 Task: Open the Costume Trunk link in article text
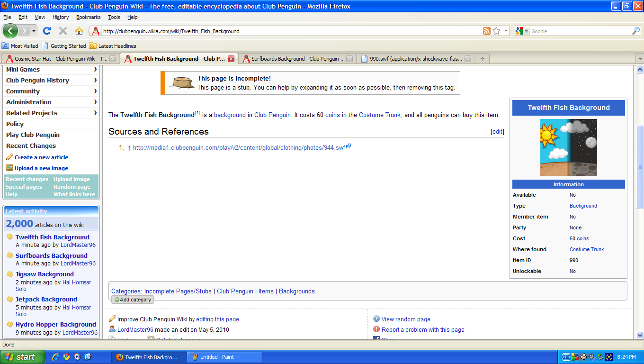tap(380, 115)
